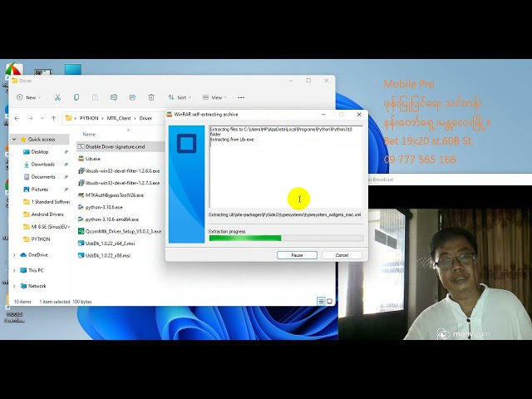Click the Copy icon in Explorer toolbar

click(x=76, y=98)
